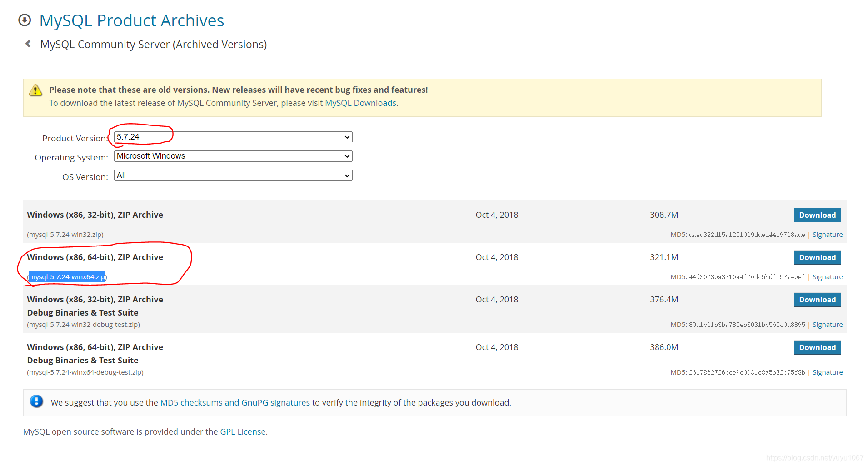Click the MD5 hash 89d1c61b3ba783eb303fbc563c0d8895

(x=747, y=325)
